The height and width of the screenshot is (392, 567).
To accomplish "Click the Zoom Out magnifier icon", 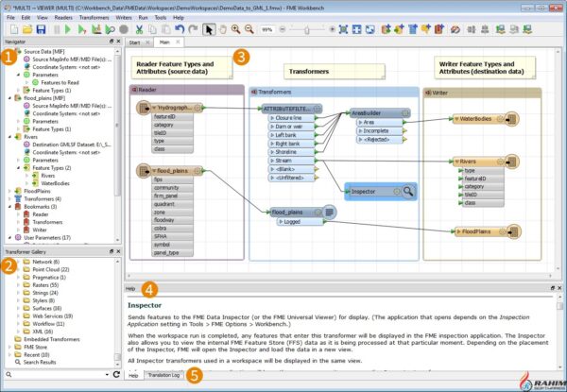I will [249, 29].
